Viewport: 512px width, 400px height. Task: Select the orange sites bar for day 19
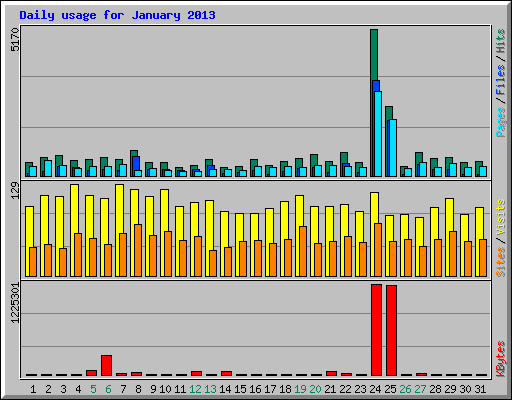[303, 251]
